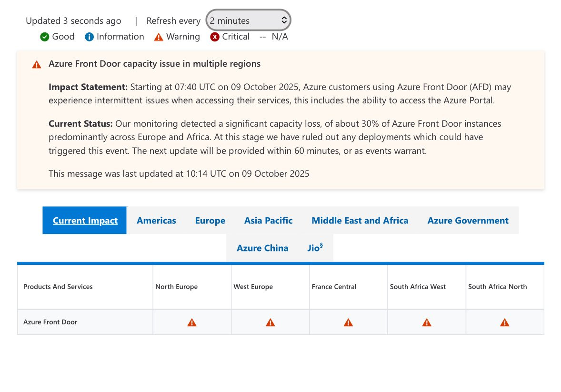Open the refresh interval dropdown
The height and width of the screenshot is (392, 561).
(248, 20)
